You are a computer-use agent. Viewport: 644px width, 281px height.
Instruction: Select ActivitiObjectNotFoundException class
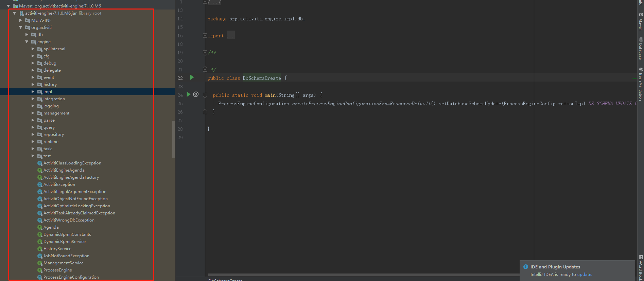click(75, 199)
